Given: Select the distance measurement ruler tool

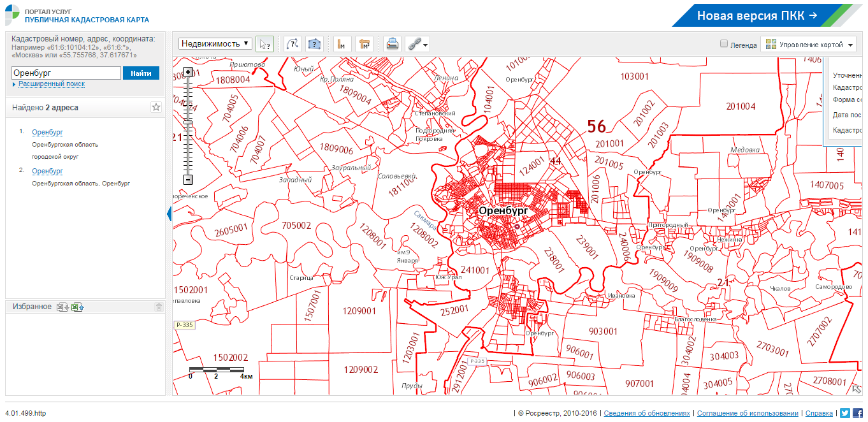Looking at the screenshot, I should [x=342, y=44].
